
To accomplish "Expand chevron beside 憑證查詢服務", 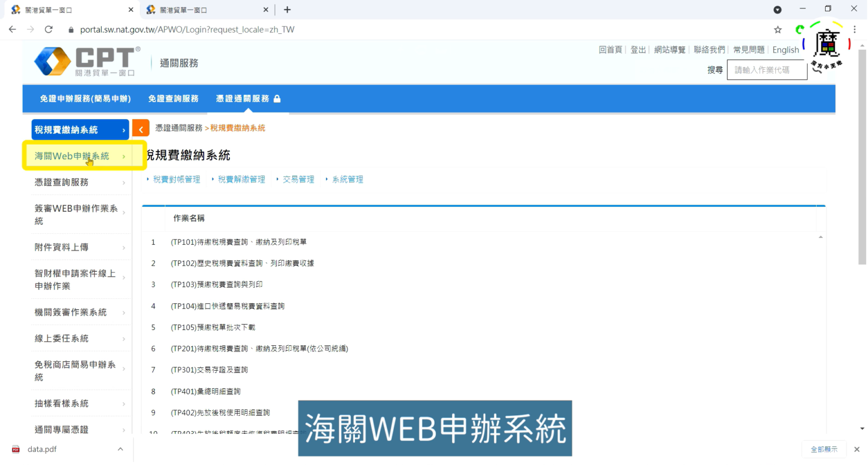I will click(124, 183).
